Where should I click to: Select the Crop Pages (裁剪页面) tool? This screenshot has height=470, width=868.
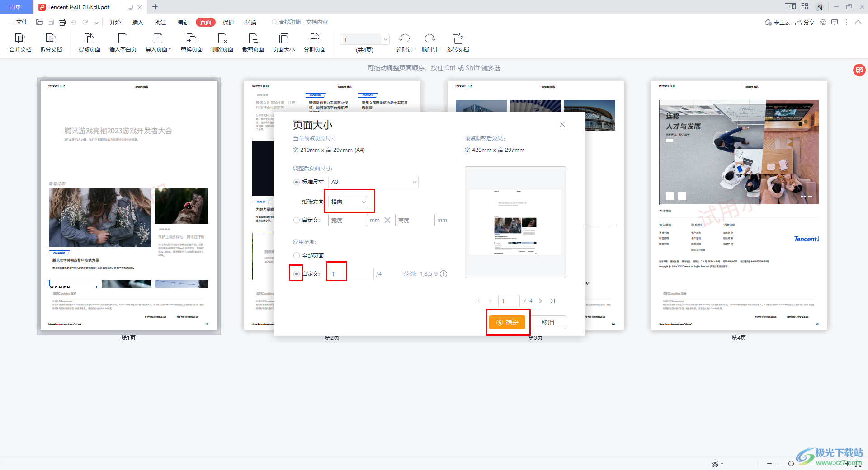coord(253,43)
